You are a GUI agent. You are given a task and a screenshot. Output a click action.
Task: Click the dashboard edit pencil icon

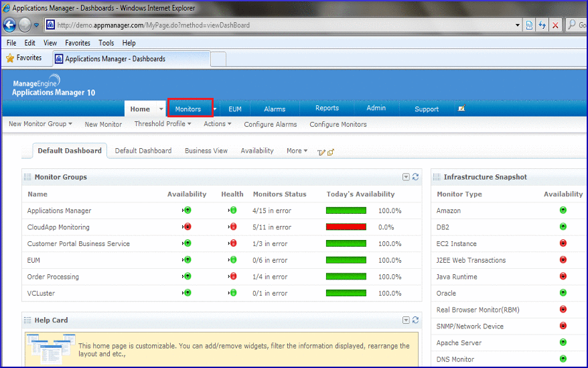click(321, 152)
